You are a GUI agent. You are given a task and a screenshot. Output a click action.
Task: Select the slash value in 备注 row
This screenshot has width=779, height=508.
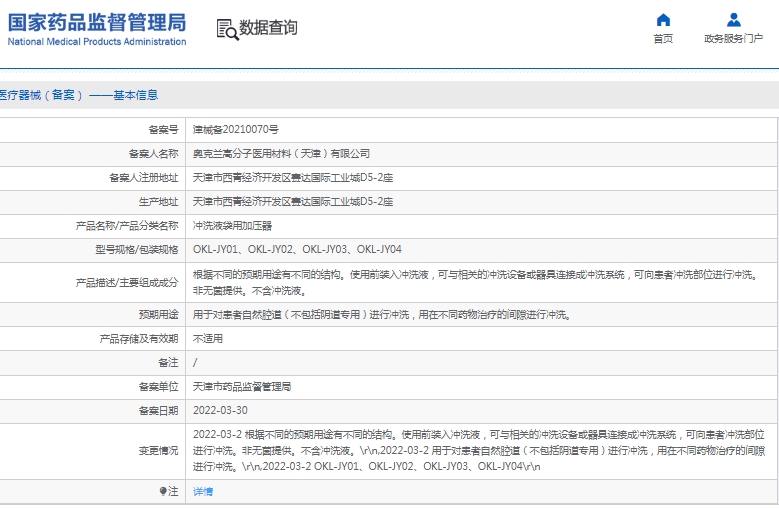[x=195, y=363]
